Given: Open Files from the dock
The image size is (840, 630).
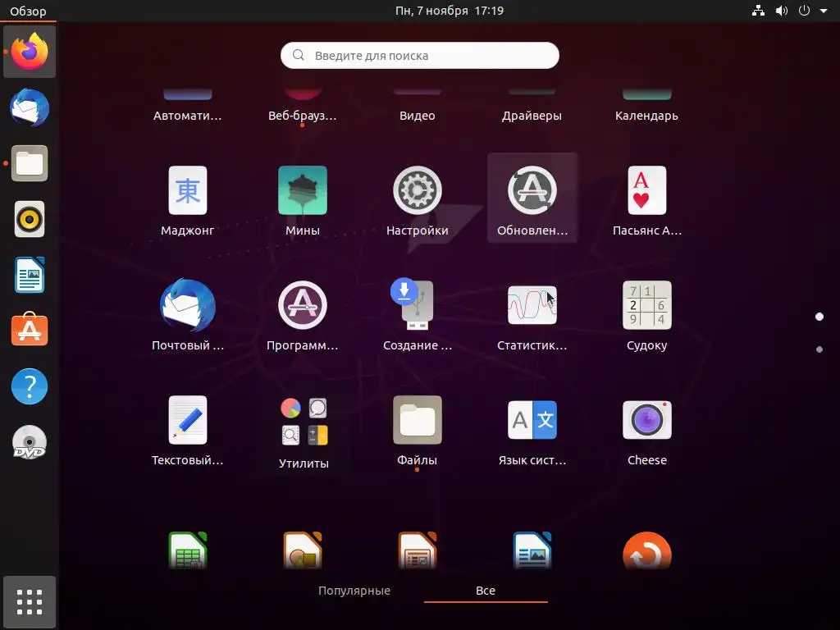Looking at the screenshot, I should (30, 163).
